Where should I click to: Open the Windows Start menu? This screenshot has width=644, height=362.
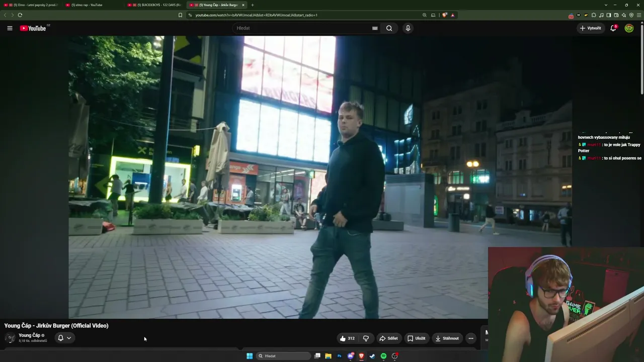pyautogui.click(x=250, y=356)
